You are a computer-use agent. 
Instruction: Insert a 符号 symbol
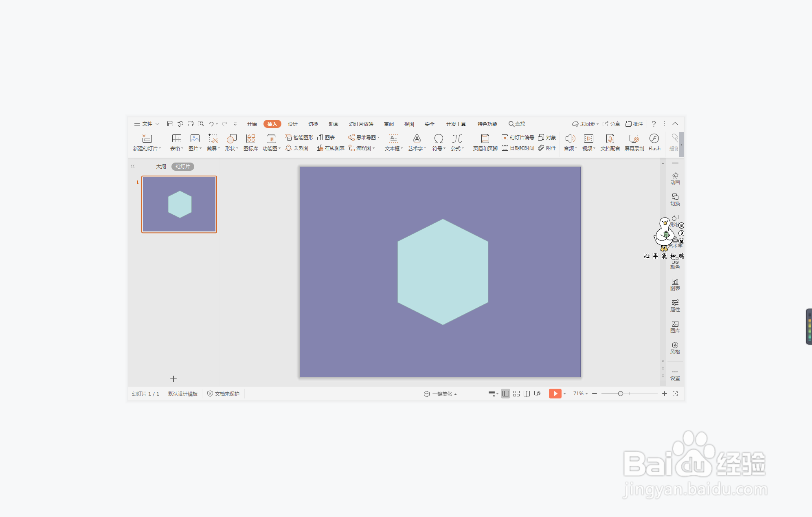(439, 143)
